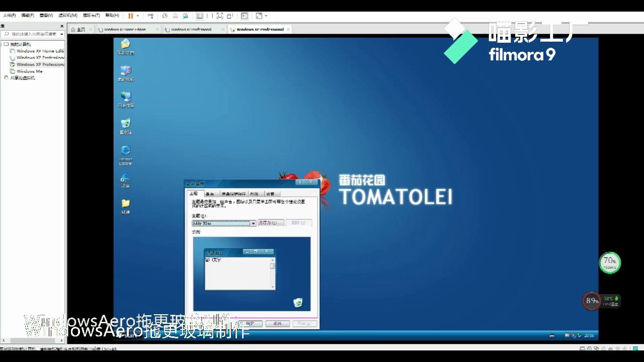Click the 确定 OK button
Screen dimensions: 644x362
click(250, 323)
